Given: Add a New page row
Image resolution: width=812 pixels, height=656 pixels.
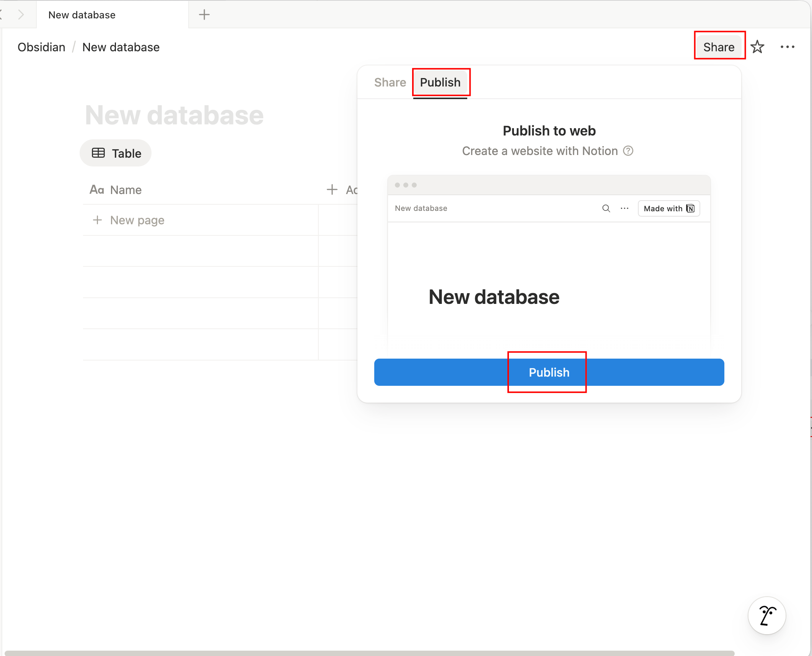Looking at the screenshot, I should (137, 220).
